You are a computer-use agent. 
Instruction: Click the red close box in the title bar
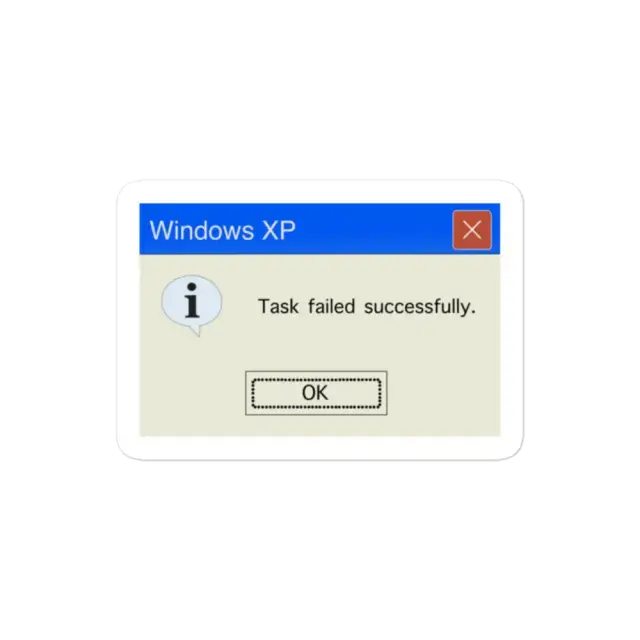click(472, 230)
